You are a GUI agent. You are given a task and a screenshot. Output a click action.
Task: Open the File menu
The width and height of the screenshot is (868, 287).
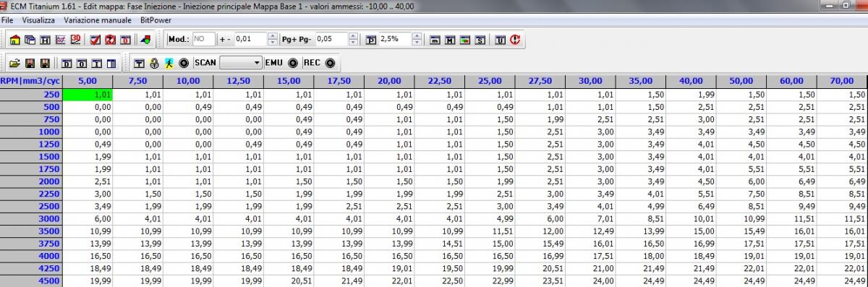[x=7, y=20]
